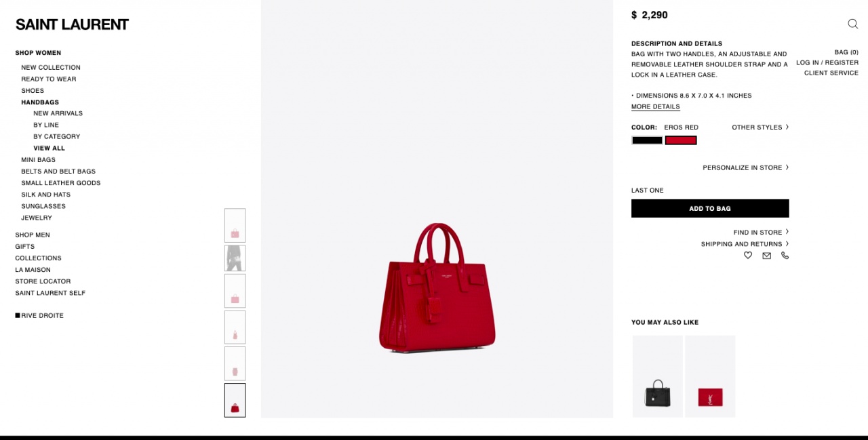Select the Eros Red color swatch
The height and width of the screenshot is (440, 868).
(681, 140)
